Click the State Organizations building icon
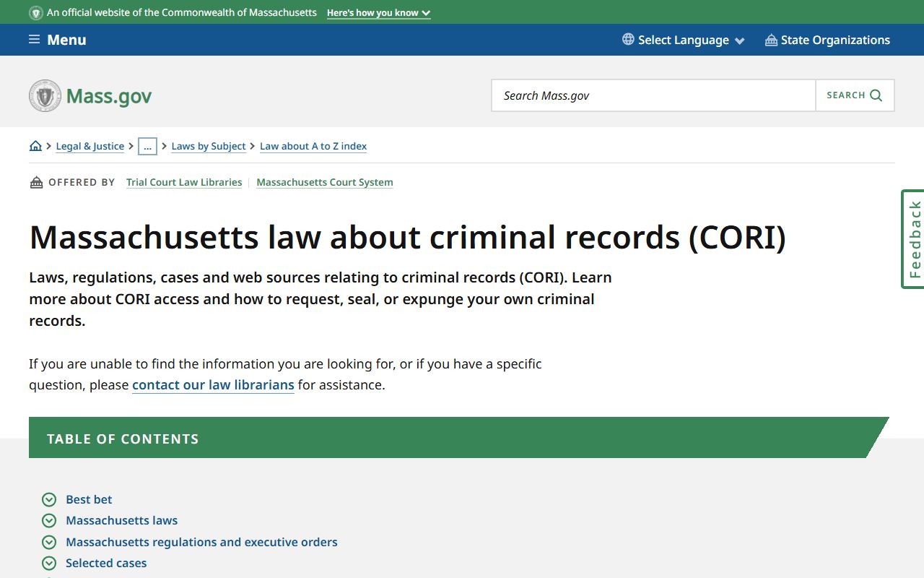The width and height of the screenshot is (924, 578). click(x=771, y=40)
